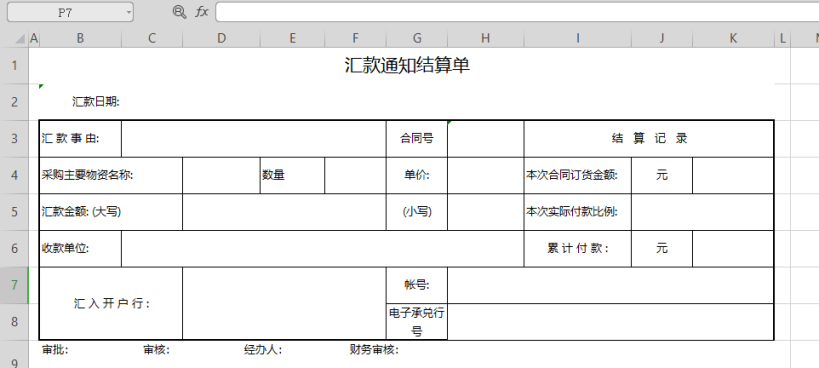Click the 汇款金额: (大写) cell
819x368 pixels.
tap(111, 211)
